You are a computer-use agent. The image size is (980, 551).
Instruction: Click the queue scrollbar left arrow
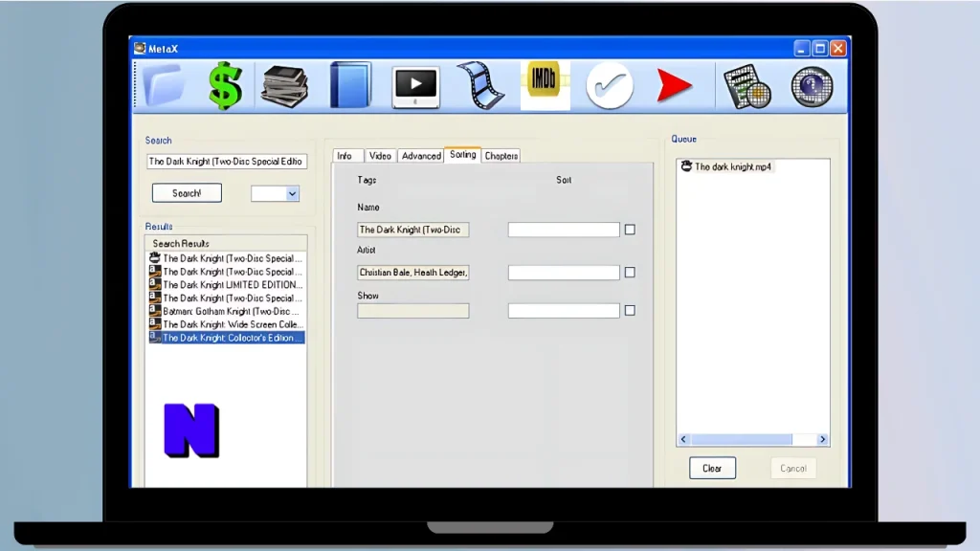click(683, 440)
